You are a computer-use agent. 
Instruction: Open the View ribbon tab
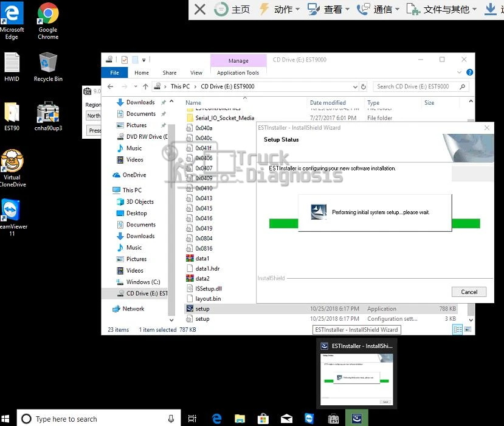pyautogui.click(x=196, y=72)
